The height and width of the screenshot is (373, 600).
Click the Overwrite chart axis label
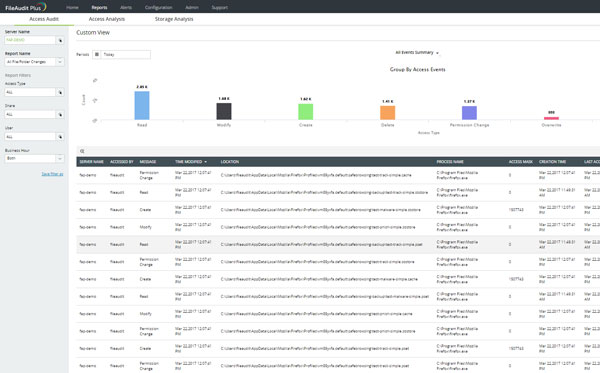[551, 125]
